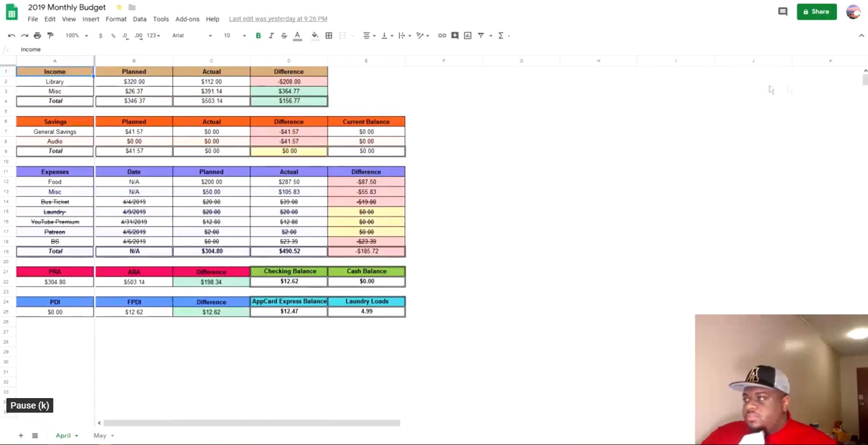This screenshot has width=868, height=445.
Task: Open the Edit menu
Action: (50, 19)
